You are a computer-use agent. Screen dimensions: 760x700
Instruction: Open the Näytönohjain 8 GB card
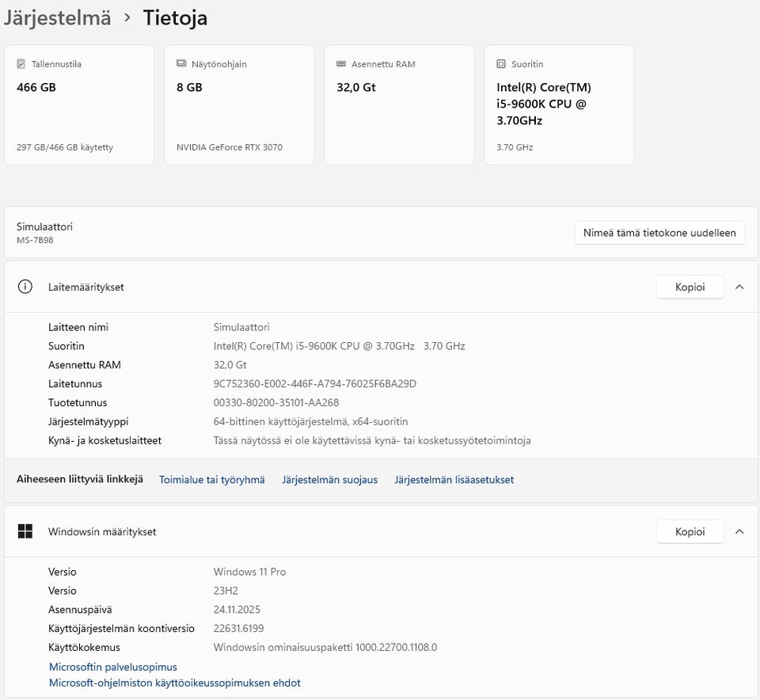click(239, 105)
